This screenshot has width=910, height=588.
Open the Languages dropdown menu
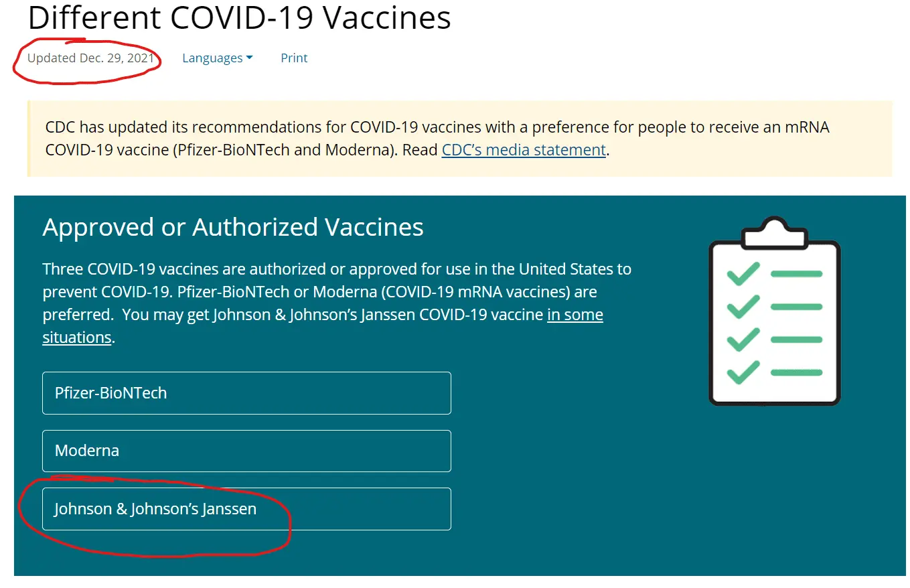pos(212,58)
